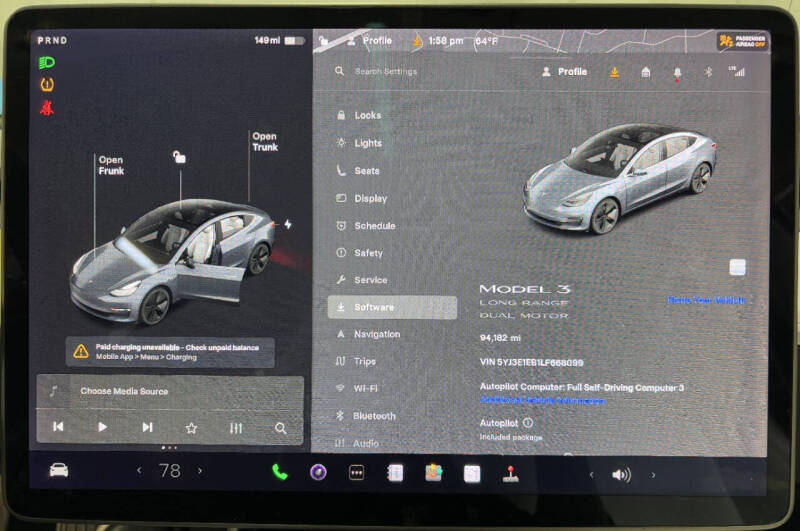Tap the unlock padlock above the car
Screen dimensions: 800x531
click(x=179, y=157)
